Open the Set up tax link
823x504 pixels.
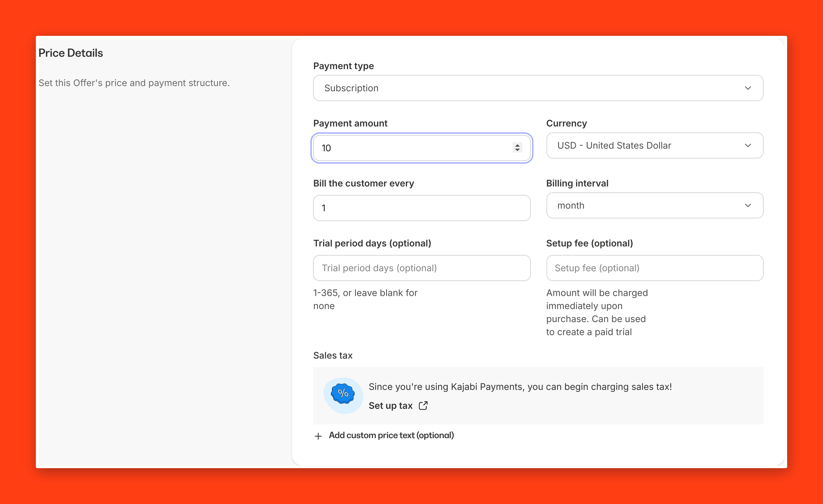pos(390,406)
